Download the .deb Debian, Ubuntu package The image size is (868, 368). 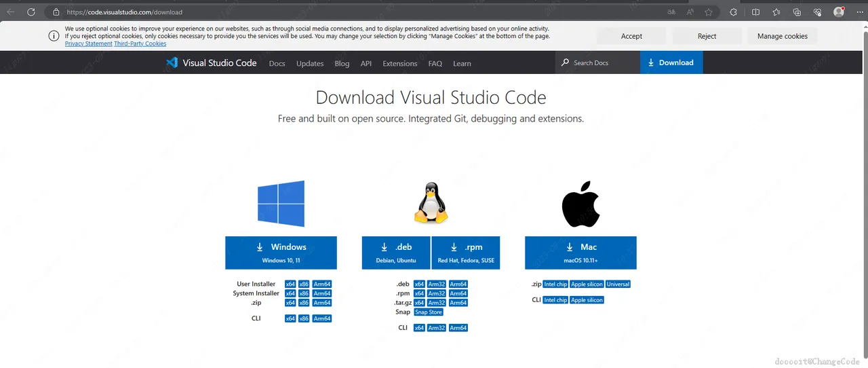tap(395, 253)
